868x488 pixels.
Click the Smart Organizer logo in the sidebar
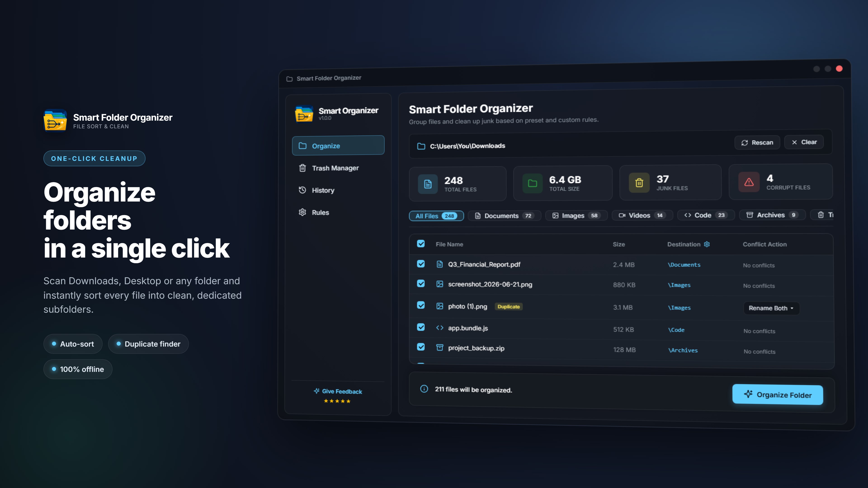pos(304,114)
